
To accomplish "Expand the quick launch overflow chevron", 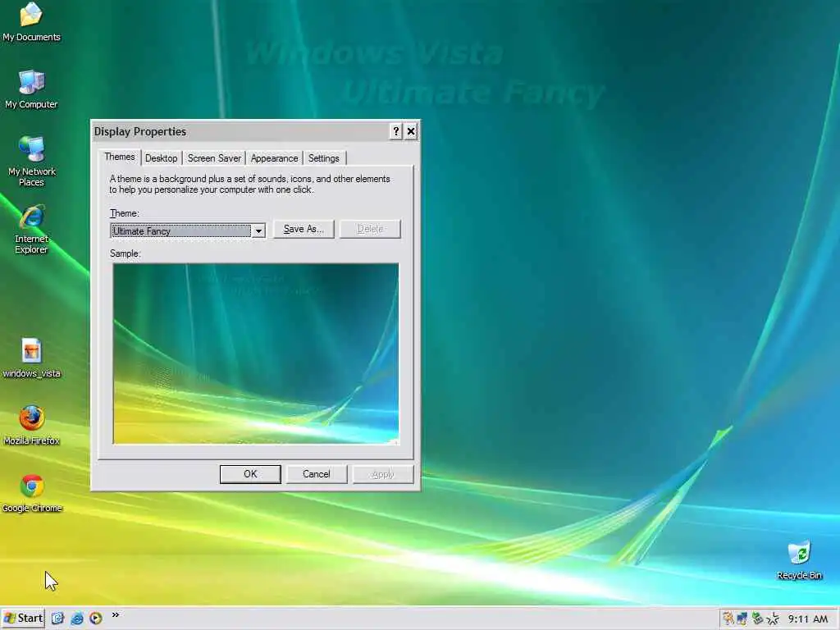I will [115, 615].
